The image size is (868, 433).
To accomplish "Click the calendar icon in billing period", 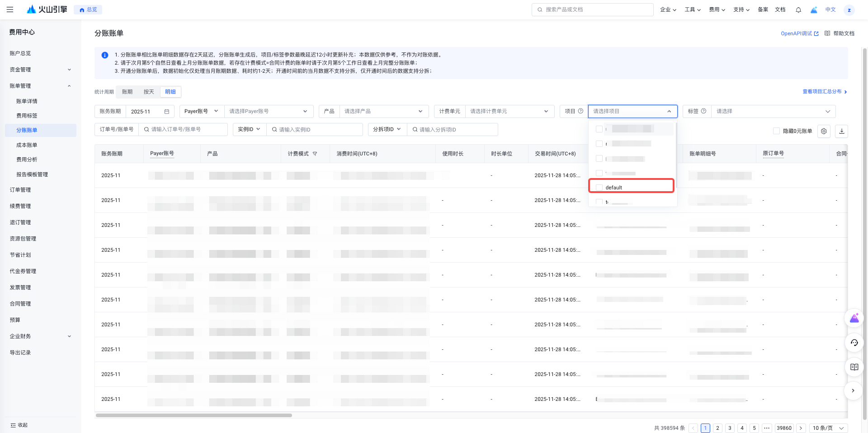I will [167, 112].
